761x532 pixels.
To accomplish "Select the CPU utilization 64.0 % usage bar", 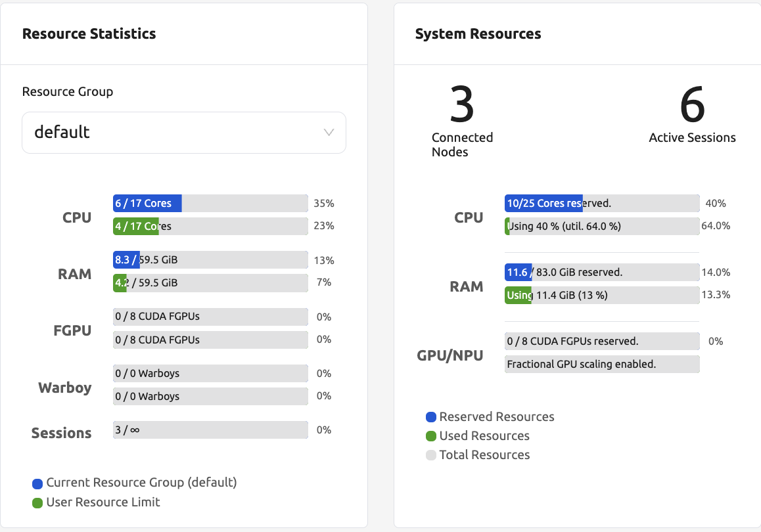I will (601, 227).
